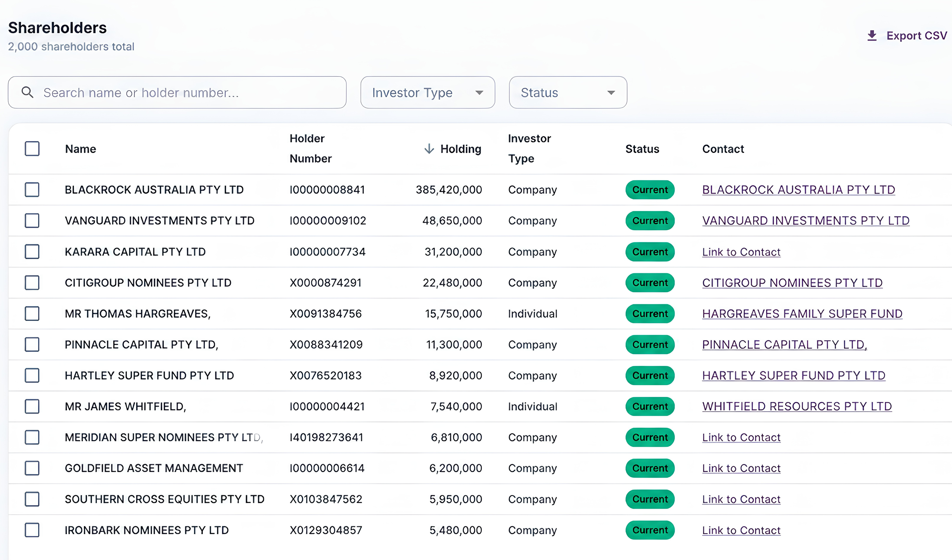Click Link to Contact for IRONBARK NOMINEES
The height and width of the screenshot is (560, 952).
click(x=741, y=530)
